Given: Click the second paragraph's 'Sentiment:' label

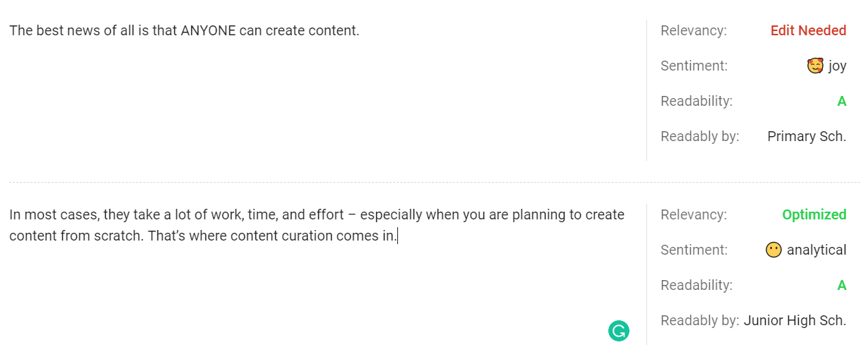Looking at the screenshot, I should point(694,250).
